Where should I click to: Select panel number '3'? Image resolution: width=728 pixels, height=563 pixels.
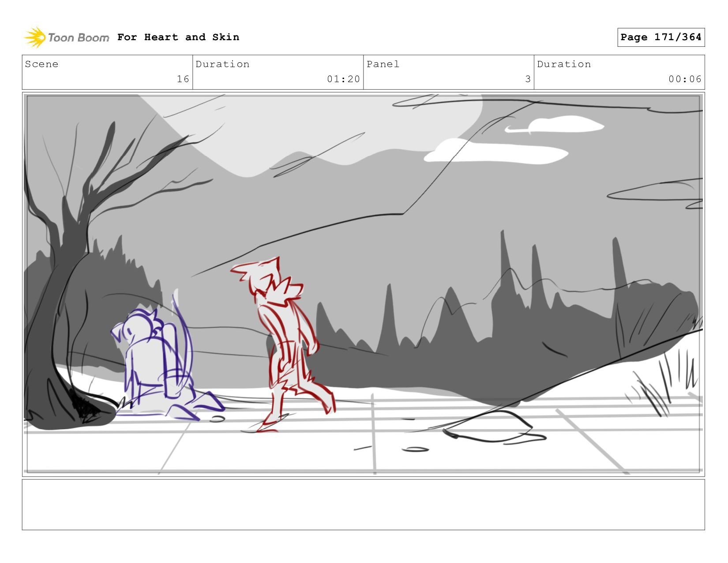pos(528,79)
